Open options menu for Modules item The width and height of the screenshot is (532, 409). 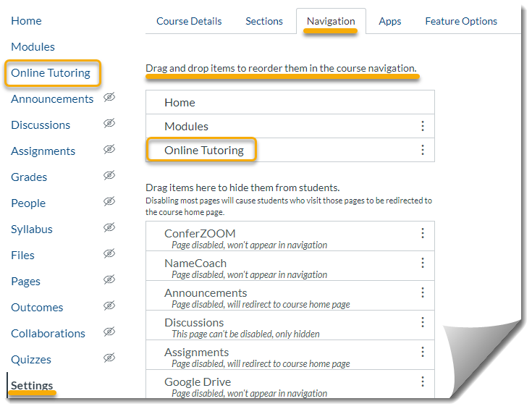(x=423, y=126)
